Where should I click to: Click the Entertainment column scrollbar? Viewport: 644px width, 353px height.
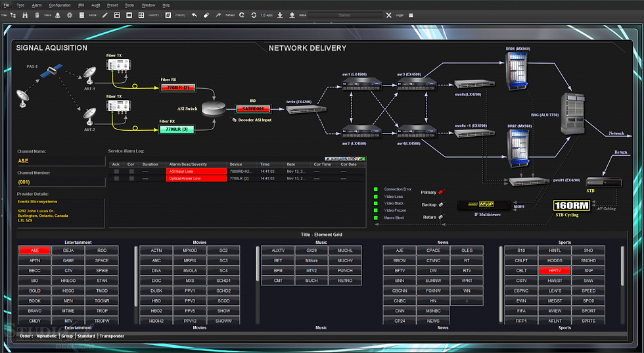pos(136,275)
